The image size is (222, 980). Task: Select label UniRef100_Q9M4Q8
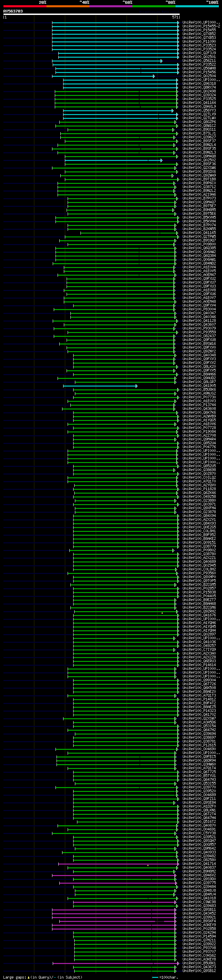tap(199, 156)
